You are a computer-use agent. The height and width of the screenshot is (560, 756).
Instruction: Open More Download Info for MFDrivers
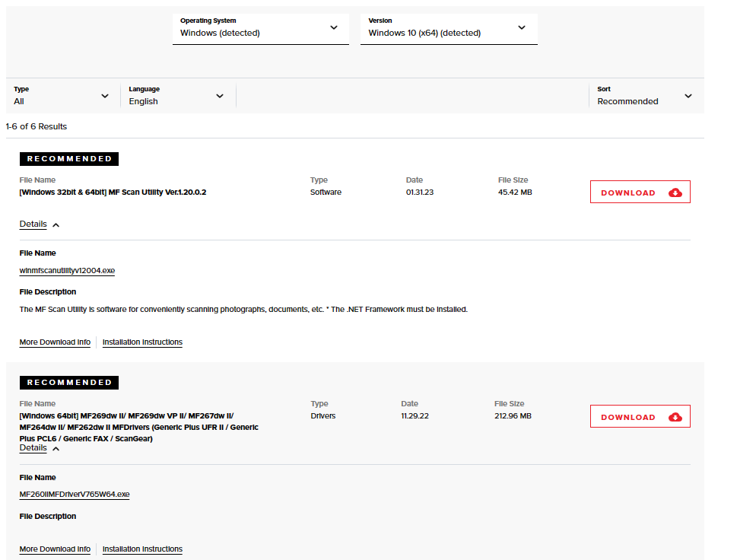pos(55,549)
